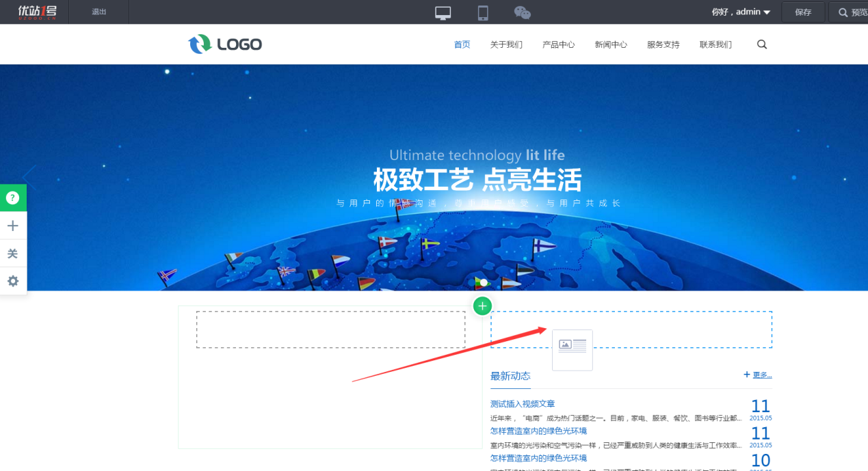Open 服务支持 navigation item
The height and width of the screenshot is (471, 868).
tap(663, 44)
